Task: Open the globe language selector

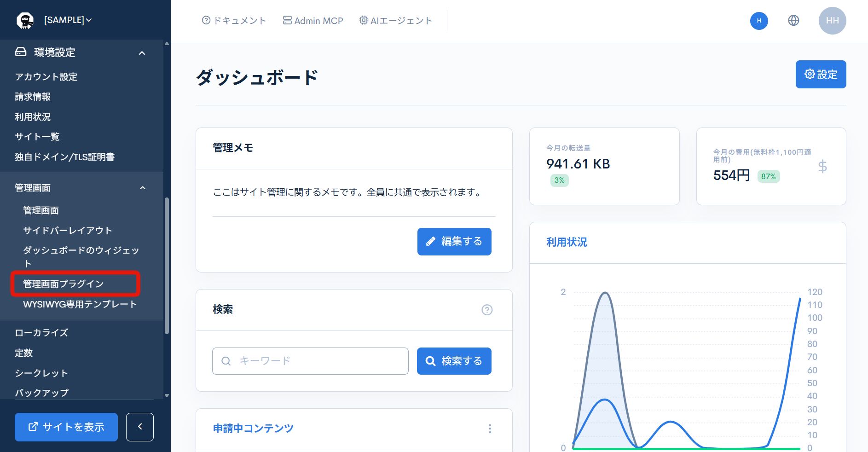Action: click(793, 20)
